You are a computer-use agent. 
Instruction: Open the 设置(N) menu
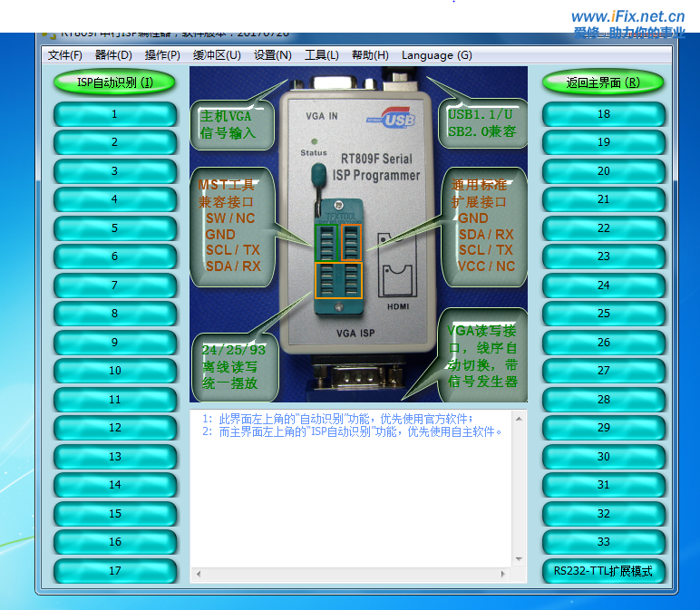(x=273, y=55)
